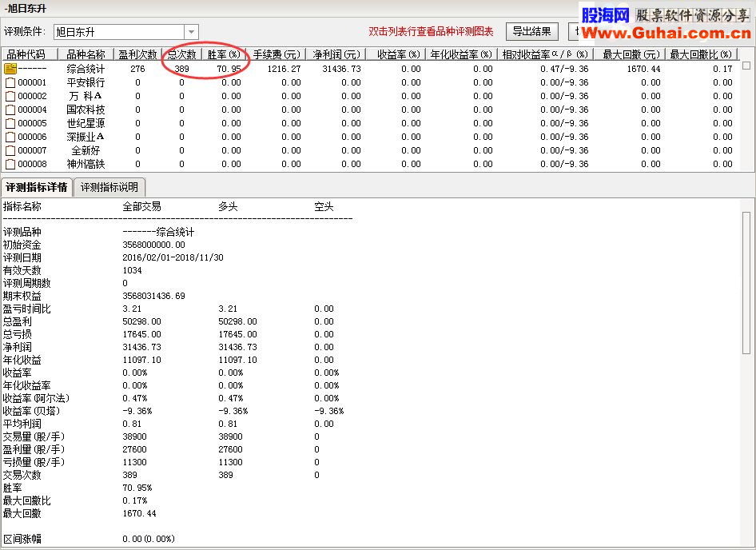Click the 多头 column heading
This screenshot has width=756, height=550.
click(228, 206)
